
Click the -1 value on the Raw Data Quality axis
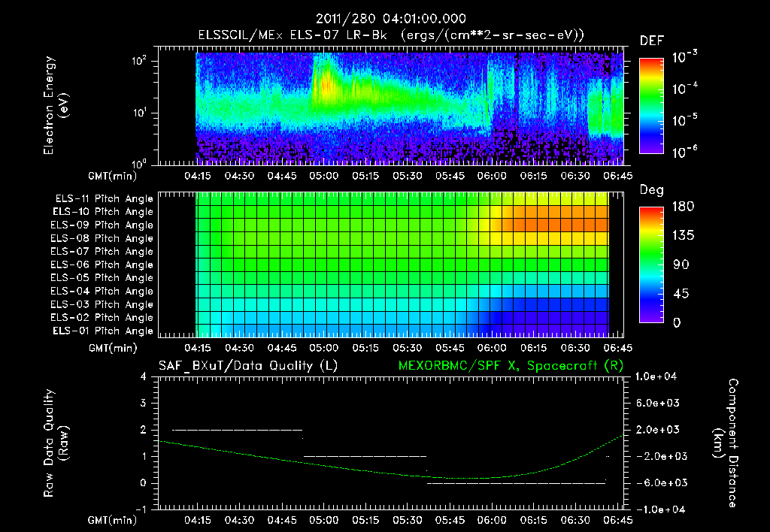click(x=141, y=509)
